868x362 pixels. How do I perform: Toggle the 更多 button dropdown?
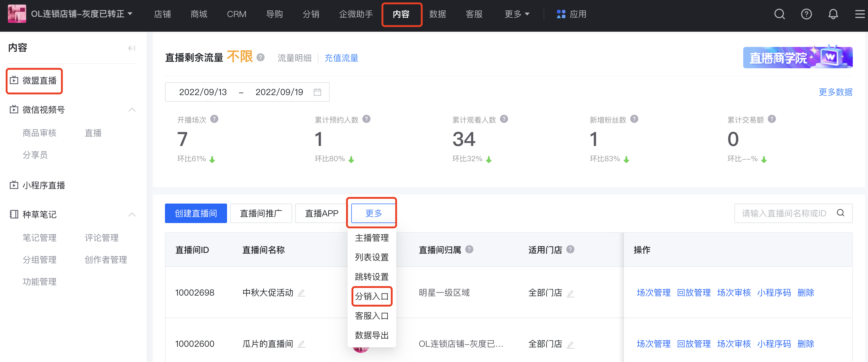[x=373, y=213]
